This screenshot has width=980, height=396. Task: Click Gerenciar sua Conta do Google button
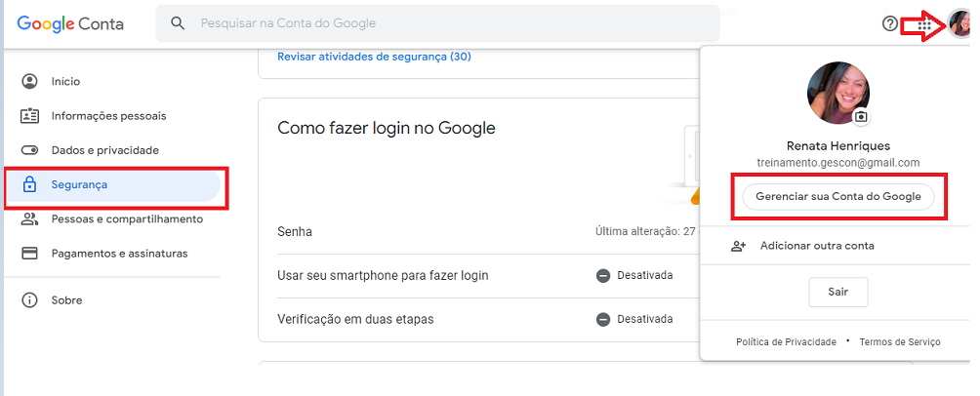tap(838, 196)
